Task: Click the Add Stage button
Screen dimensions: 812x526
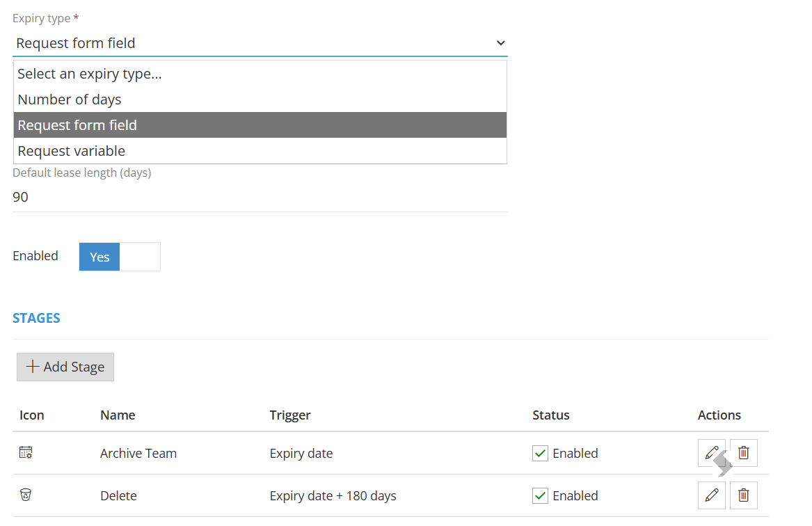Action: pyautogui.click(x=65, y=367)
